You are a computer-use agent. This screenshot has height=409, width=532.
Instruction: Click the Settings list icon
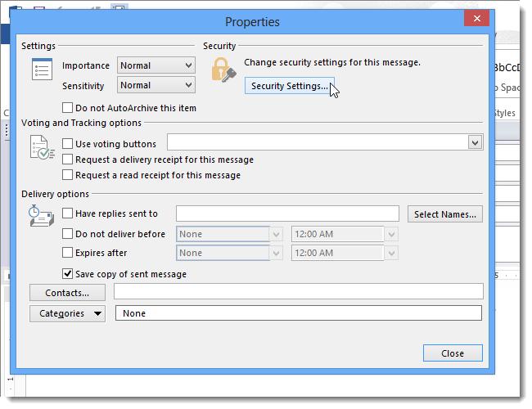pyautogui.click(x=42, y=70)
